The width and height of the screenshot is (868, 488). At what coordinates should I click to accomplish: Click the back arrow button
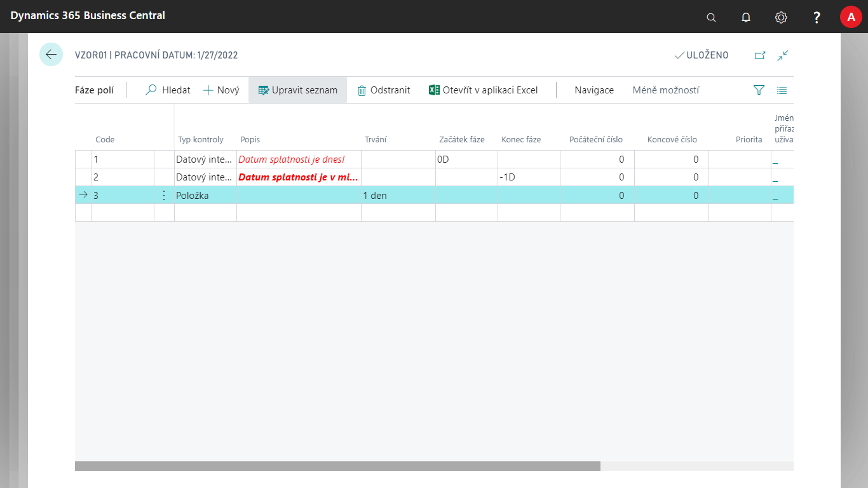[51, 55]
